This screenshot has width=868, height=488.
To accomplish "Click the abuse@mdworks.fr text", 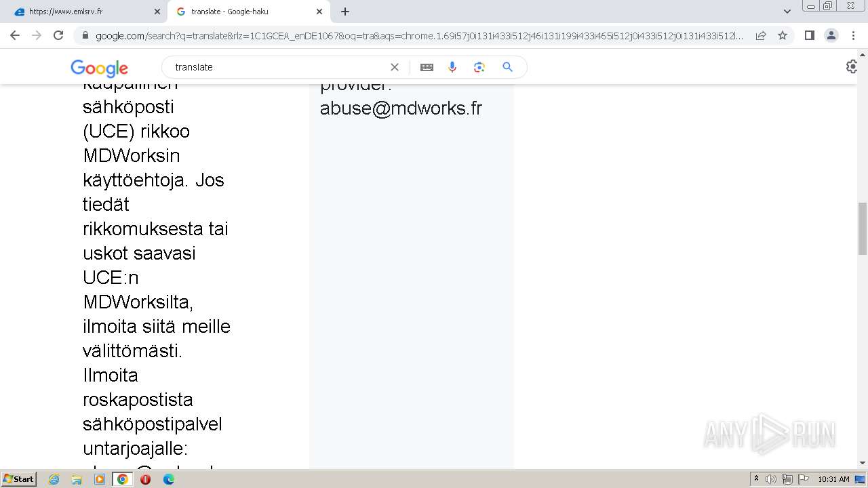I will tap(401, 108).
